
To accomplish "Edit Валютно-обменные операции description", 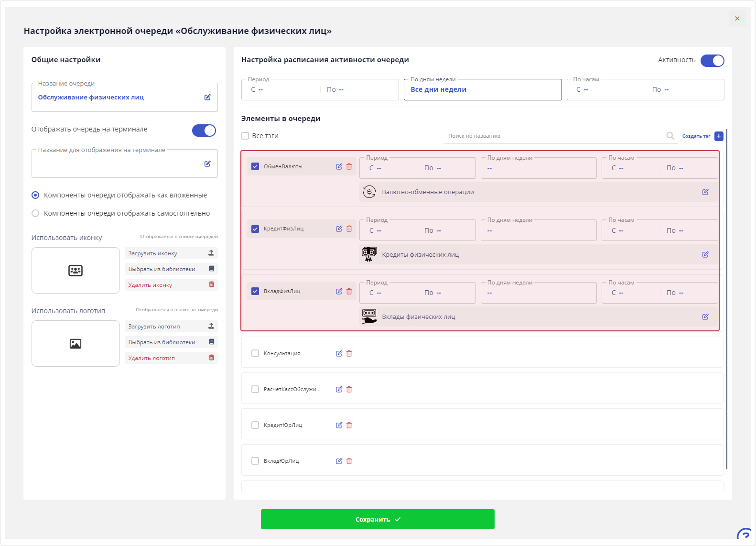I will pos(705,192).
